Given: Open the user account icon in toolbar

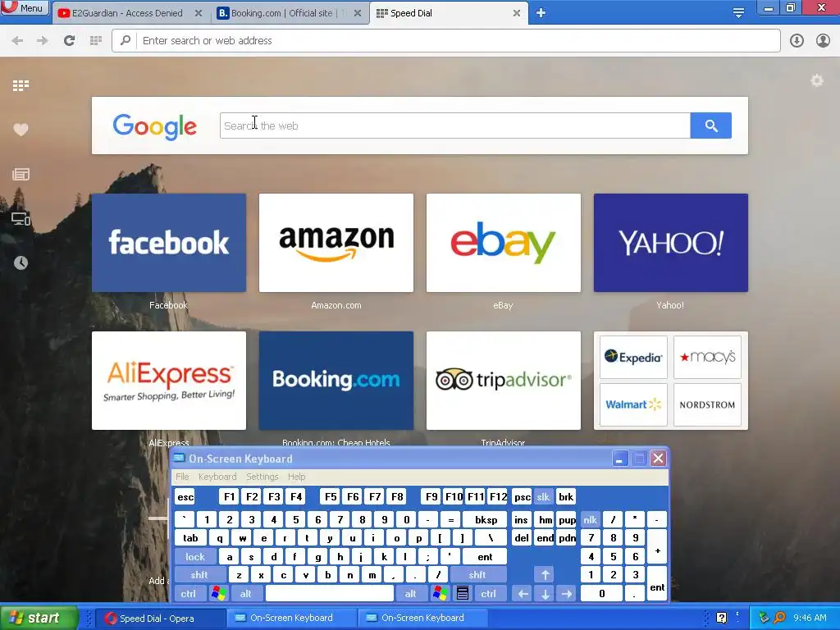Looking at the screenshot, I should click(823, 41).
